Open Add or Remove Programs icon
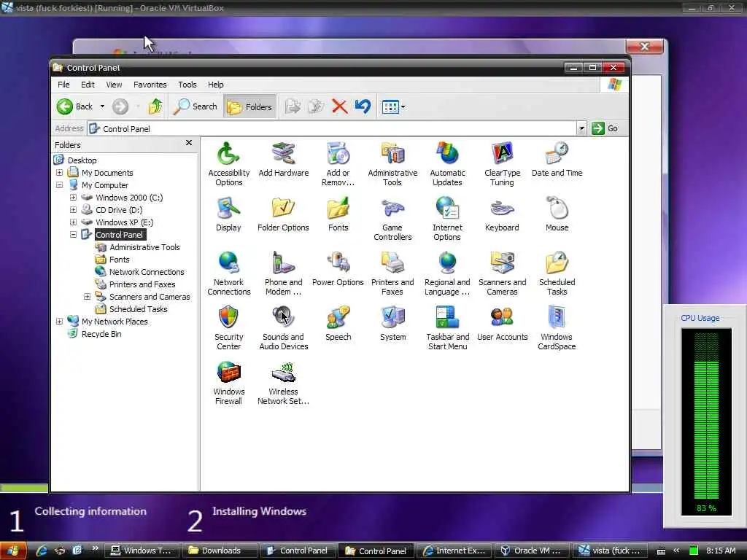Image resolution: width=747 pixels, height=560 pixels. point(338,163)
